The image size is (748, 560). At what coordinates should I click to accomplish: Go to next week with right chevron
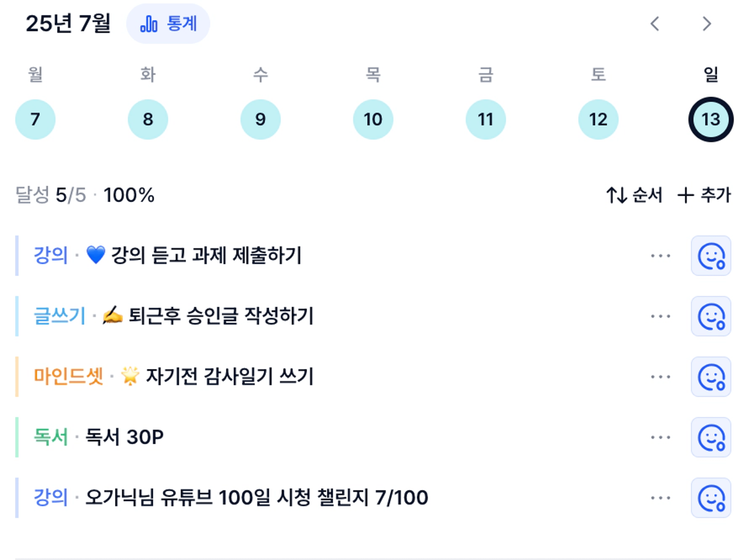tap(706, 24)
